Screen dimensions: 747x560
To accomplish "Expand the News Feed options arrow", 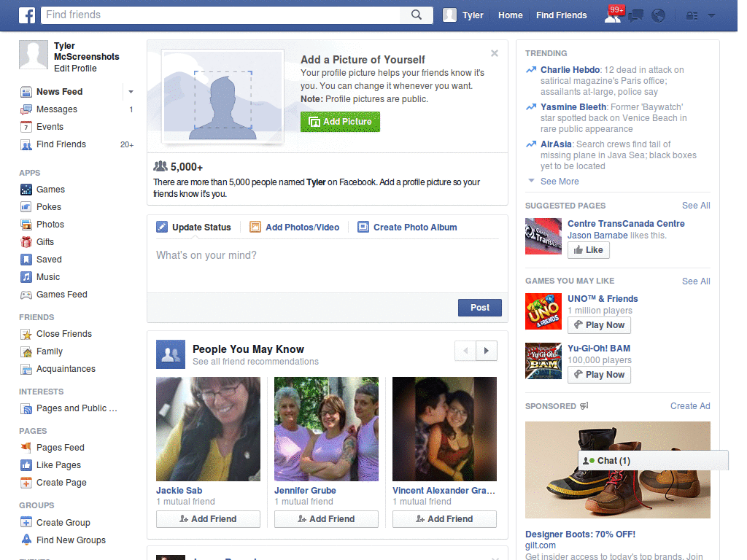I will click(x=131, y=91).
